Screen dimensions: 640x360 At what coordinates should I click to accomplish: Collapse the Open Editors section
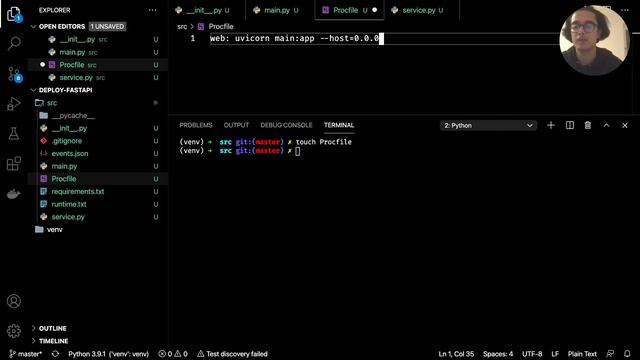click(33, 27)
